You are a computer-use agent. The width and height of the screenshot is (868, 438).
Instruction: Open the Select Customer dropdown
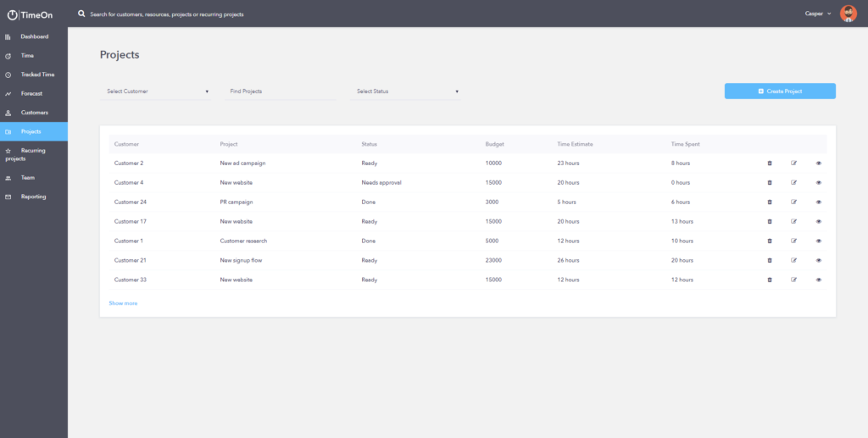(155, 91)
